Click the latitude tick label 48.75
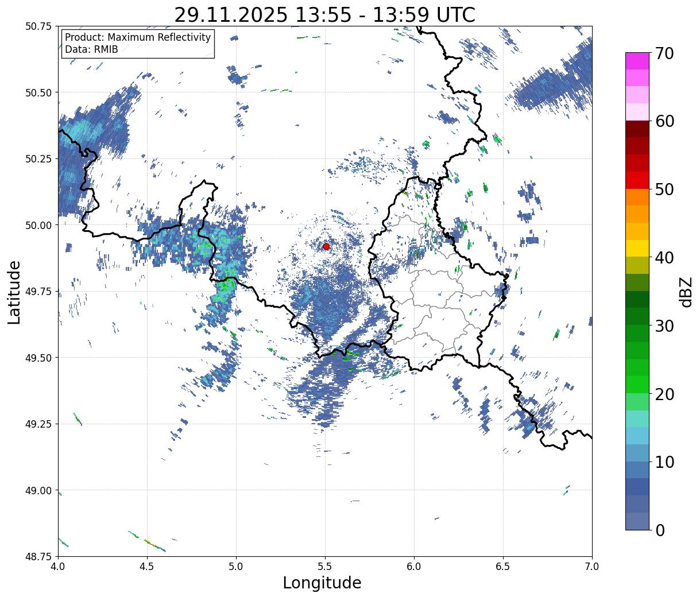 tap(40, 557)
